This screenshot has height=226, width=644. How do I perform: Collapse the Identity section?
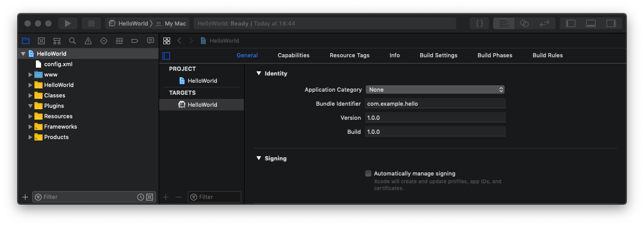pyautogui.click(x=259, y=73)
